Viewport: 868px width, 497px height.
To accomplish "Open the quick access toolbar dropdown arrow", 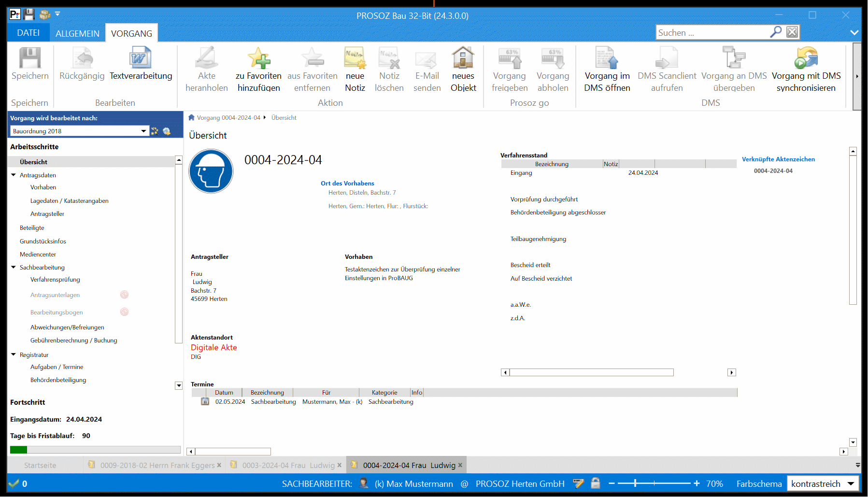I will [x=57, y=14].
